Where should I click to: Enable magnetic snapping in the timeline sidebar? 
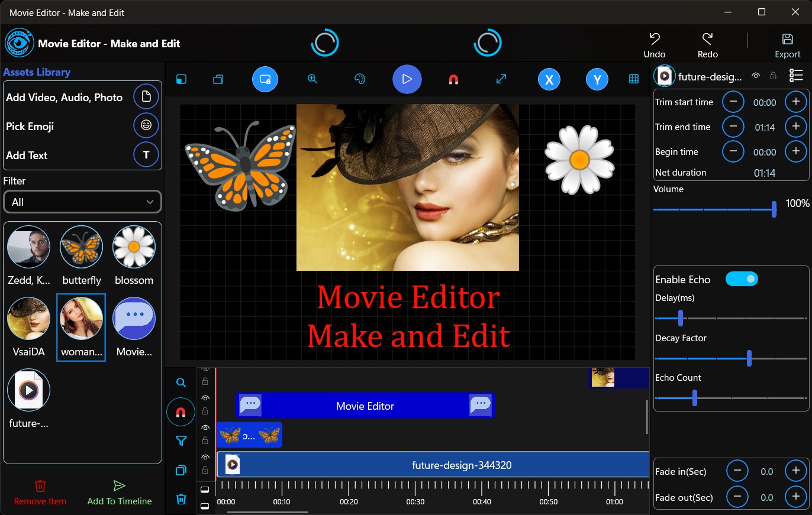click(181, 412)
